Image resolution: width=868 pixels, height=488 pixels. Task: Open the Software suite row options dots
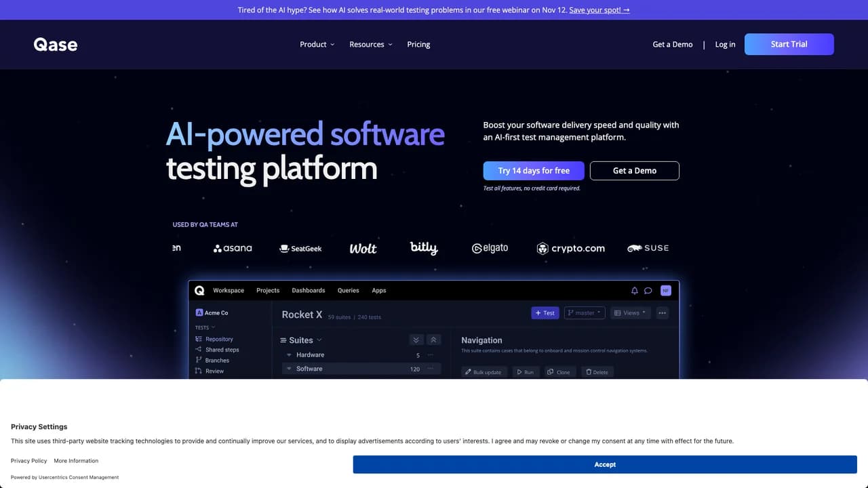[x=430, y=369]
